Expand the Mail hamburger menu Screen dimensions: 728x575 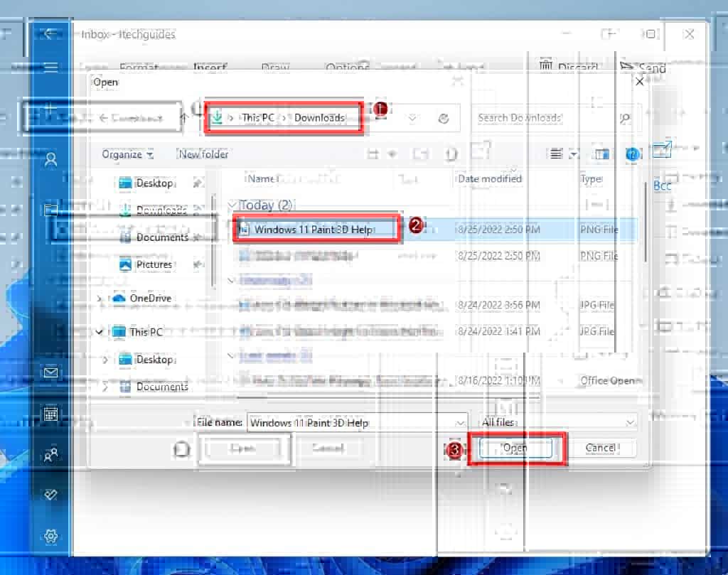[x=50, y=68]
